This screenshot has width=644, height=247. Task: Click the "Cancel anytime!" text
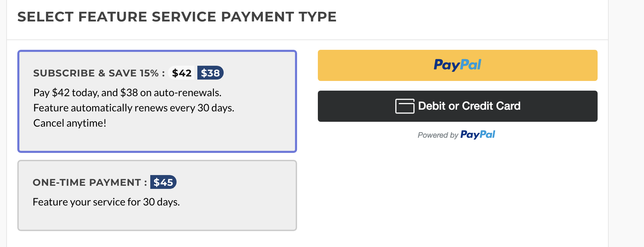[70, 123]
